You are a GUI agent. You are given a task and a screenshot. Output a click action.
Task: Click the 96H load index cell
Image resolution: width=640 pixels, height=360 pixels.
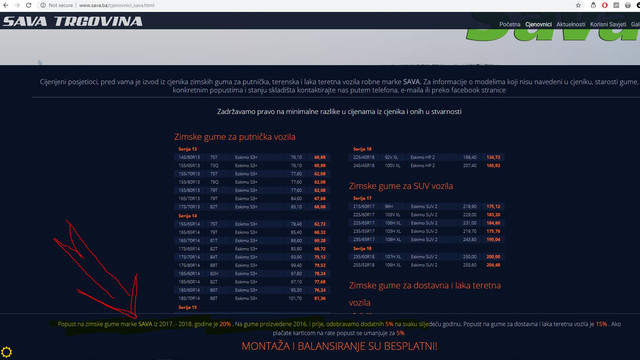tap(389, 207)
